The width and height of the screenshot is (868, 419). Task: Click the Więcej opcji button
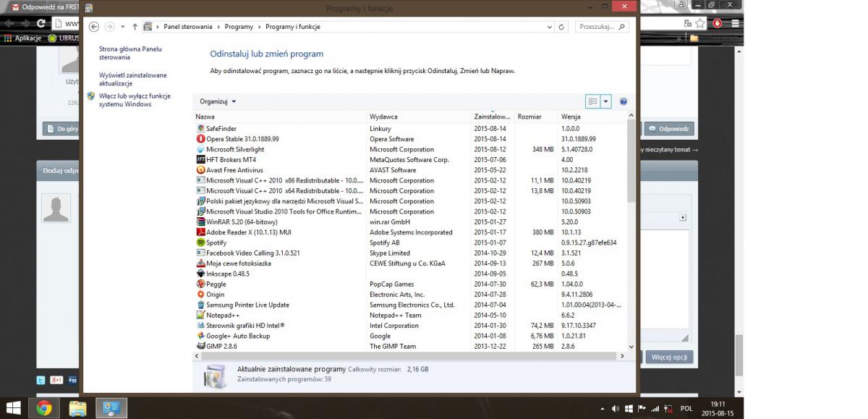pyautogui.click(x=669, y=357)
